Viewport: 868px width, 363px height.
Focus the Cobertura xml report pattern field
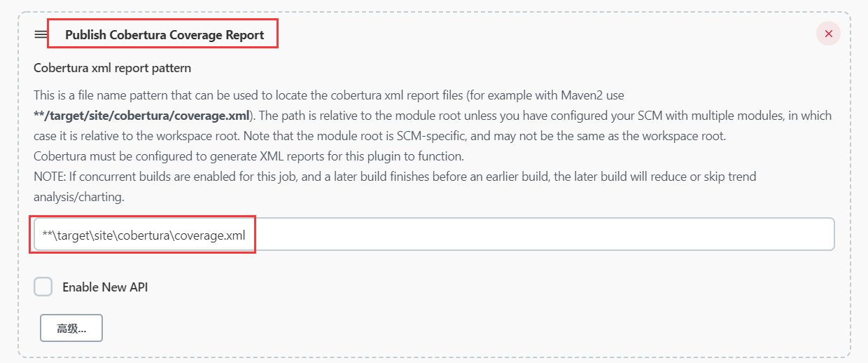click(434, 234)
